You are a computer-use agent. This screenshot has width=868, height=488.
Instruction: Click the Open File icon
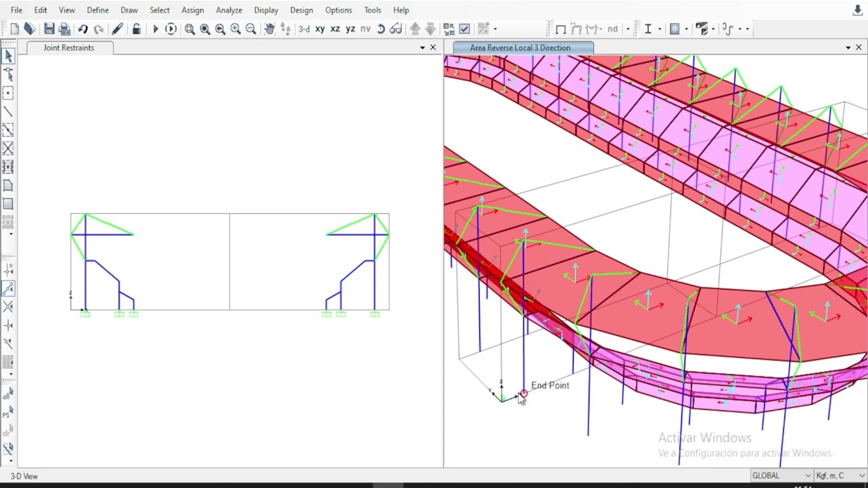coord(30,28)
